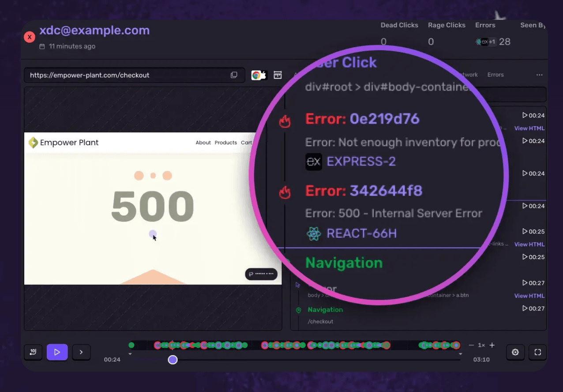This screenshot has height=392, width=563.
Task: Select the Apple OS icon beside Chrome
Action: click(264, 74)
